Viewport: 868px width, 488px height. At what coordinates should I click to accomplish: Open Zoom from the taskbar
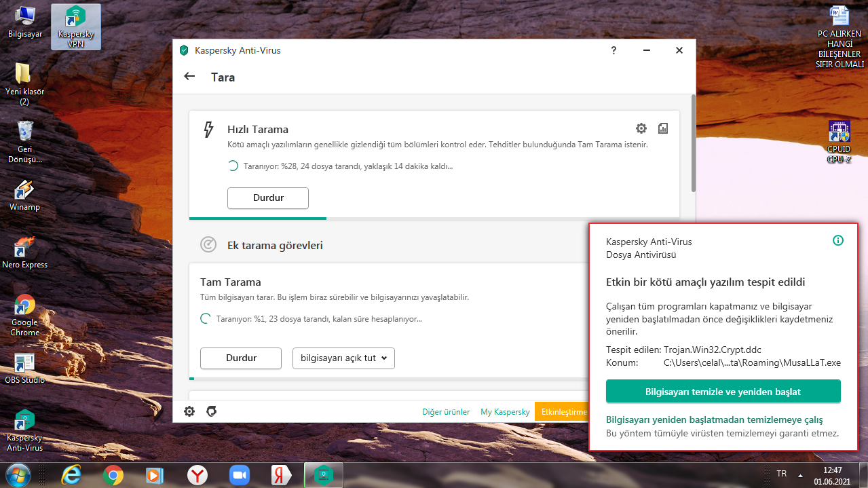tap(239, 475)
